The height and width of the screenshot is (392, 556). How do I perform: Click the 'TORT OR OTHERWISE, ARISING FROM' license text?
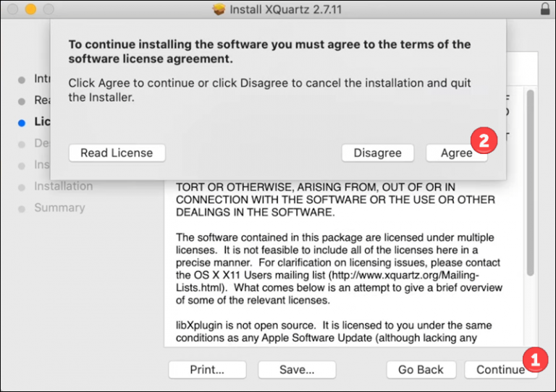[335, 200]
